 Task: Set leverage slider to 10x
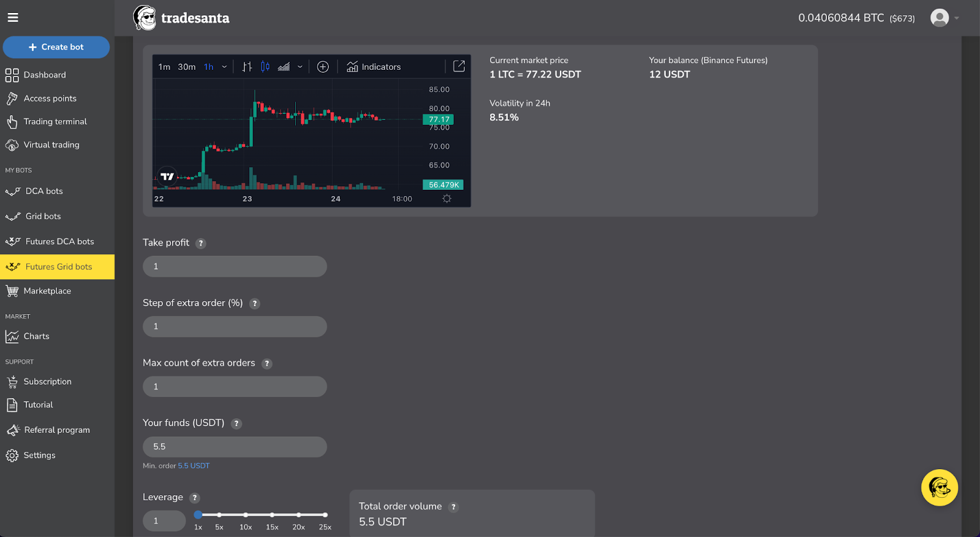[246, 515]
